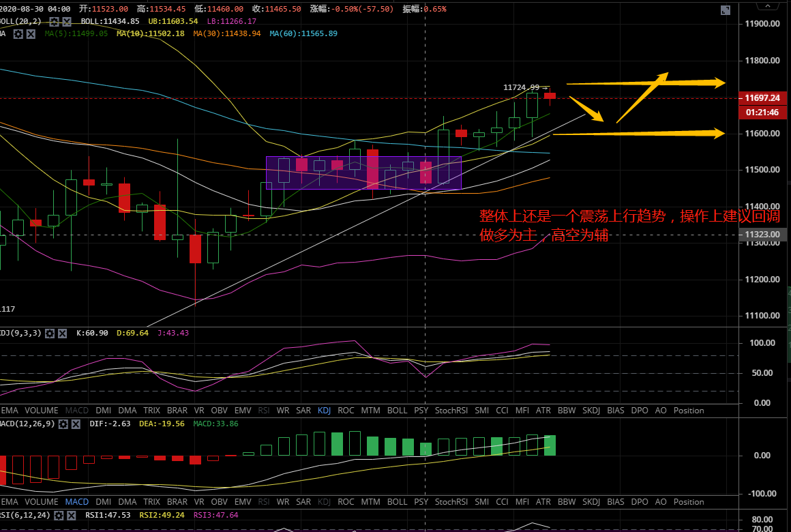Viewport: 791px width, 532px height.
Task: Open MA indicator settings gear
Action: [18, 33]
